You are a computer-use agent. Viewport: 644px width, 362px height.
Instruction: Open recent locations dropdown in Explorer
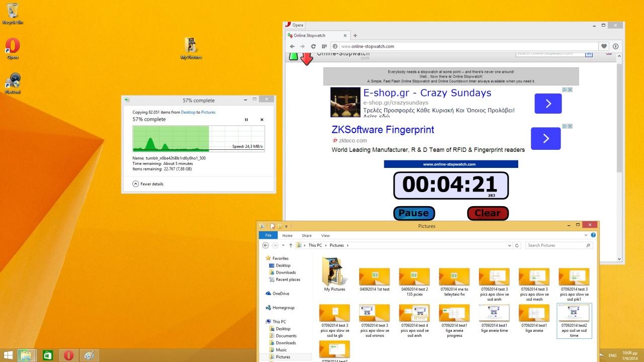(x=283, y=245)
